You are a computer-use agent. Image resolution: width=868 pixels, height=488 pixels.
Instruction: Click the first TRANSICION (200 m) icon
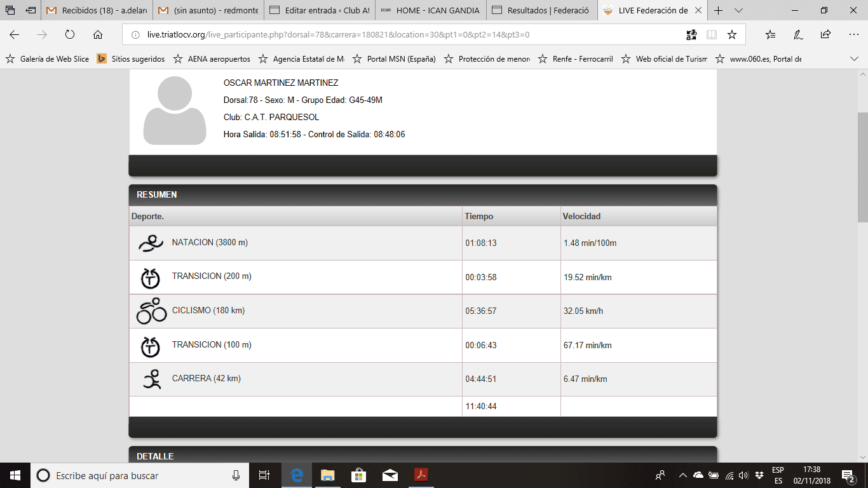[x=151, y=278]
